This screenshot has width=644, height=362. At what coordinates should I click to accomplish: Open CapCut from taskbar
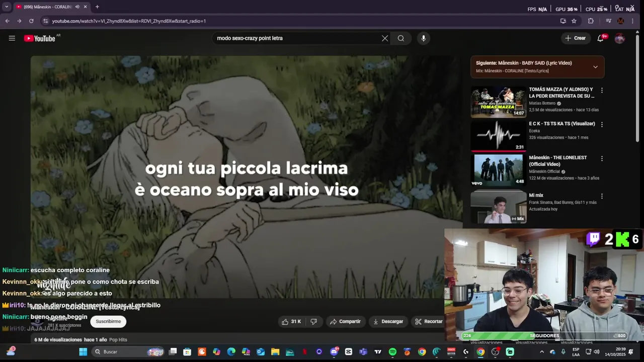349,352
